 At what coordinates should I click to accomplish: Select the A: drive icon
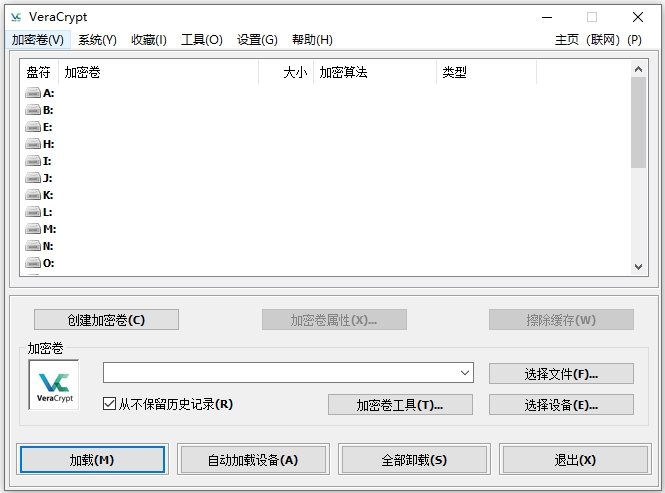coord(33,92)
